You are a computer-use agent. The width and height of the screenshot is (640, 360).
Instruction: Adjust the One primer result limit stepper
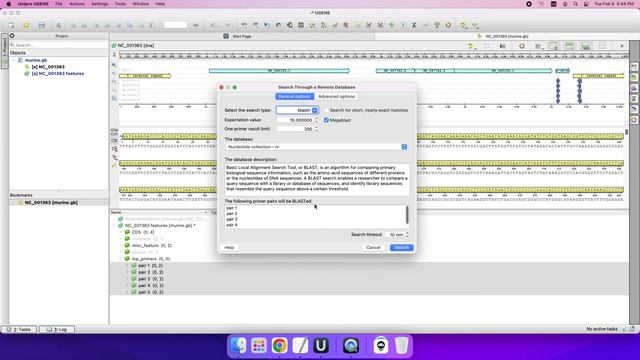tap(316, 129)
